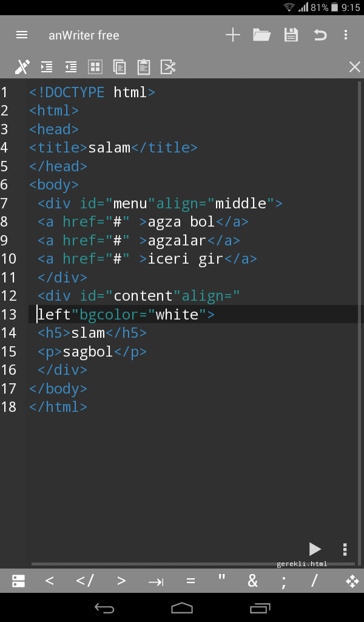The image size is (364, 622).
Task: Open the options menu beside play button
Action: click(x=345, y=549)
